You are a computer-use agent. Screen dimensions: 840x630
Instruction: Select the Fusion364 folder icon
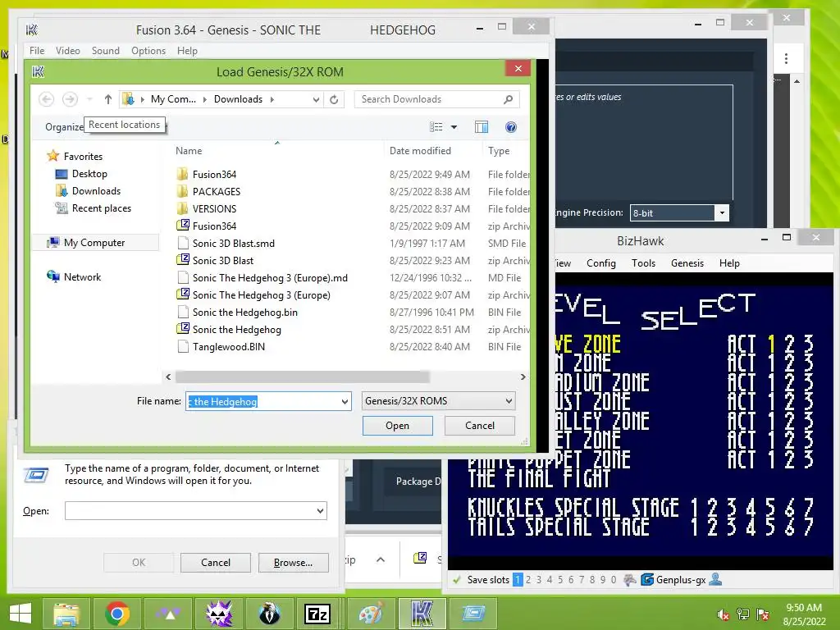point(183,174)
